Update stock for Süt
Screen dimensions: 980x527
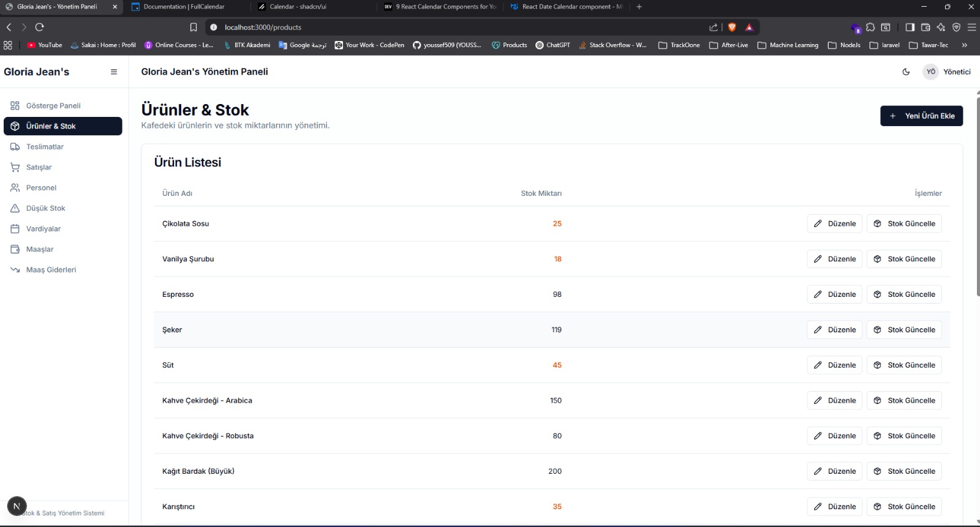pyautogui.click(x=904, y=365)
